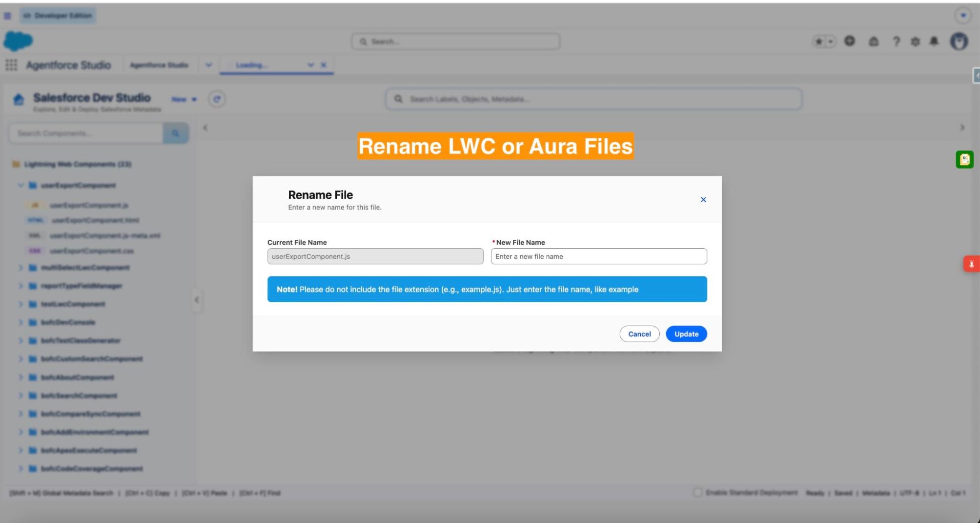The width and height of the screenshot is (980, 523).
Task: Expand the reportTypeFieldManager folder
Action: coord(21,286)
